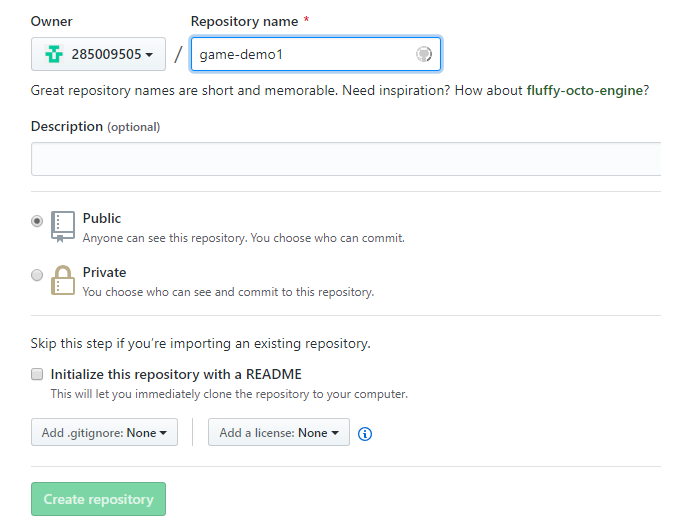Click the owner avatar icon
Image resolution: width=688 pixels, height=530 pixels.
tap(54, 54)
